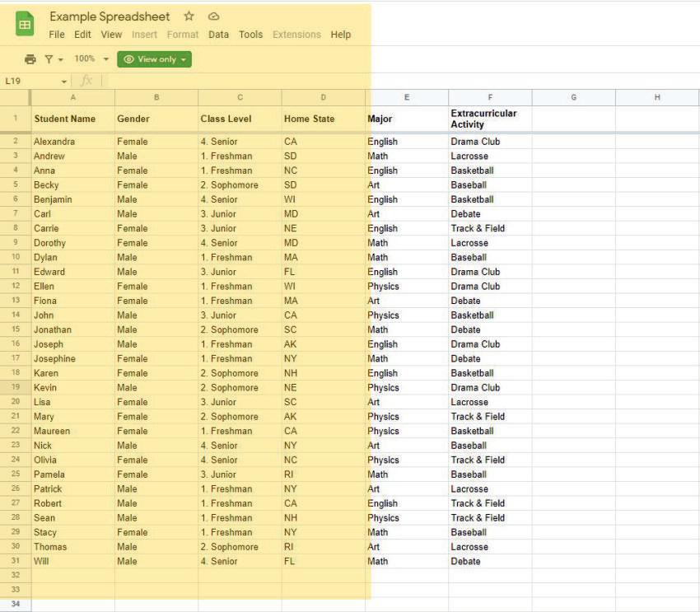Select Sean's Home State cell NH
The height and width of the screenshot is (612, 700).
tap(323, 518)
